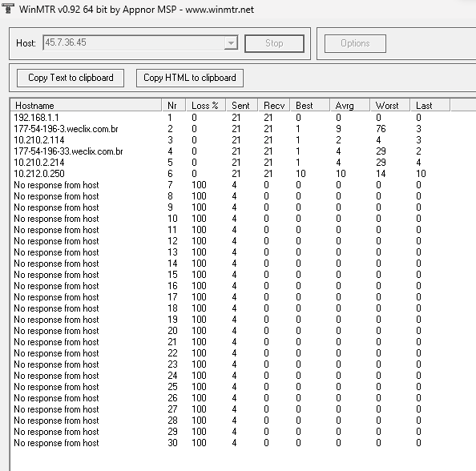Select the 192.168.1.1 hop row
476x471 pixels.
click(231, 118)
